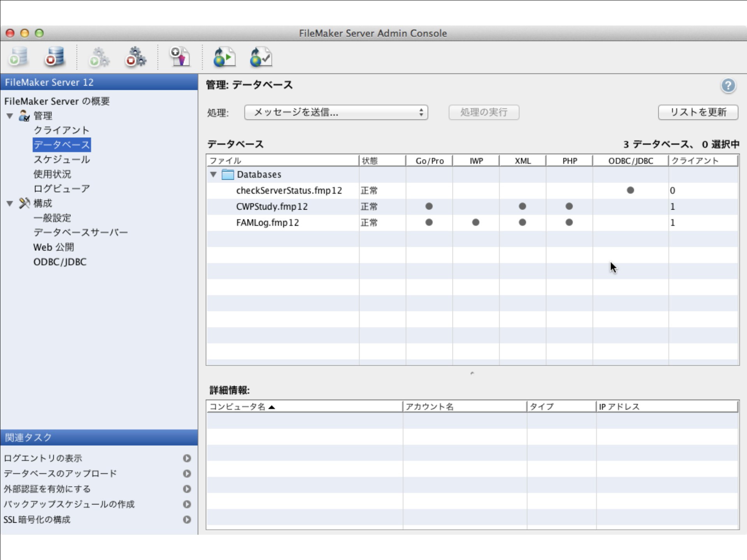
Task: Click the データベースのアップロード task link
Action: (60, 474)
